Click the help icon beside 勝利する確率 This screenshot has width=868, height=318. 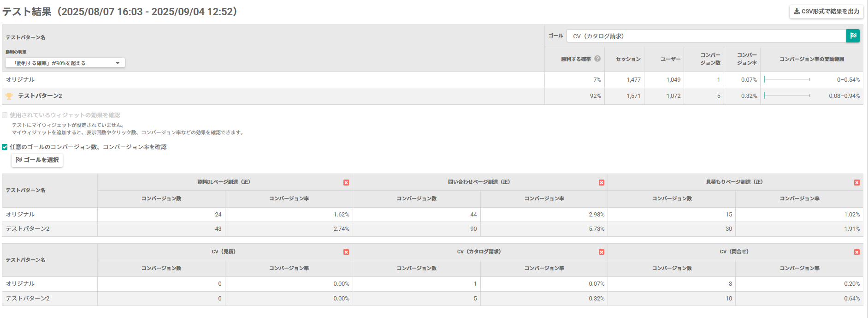click(x=597, y=59)
